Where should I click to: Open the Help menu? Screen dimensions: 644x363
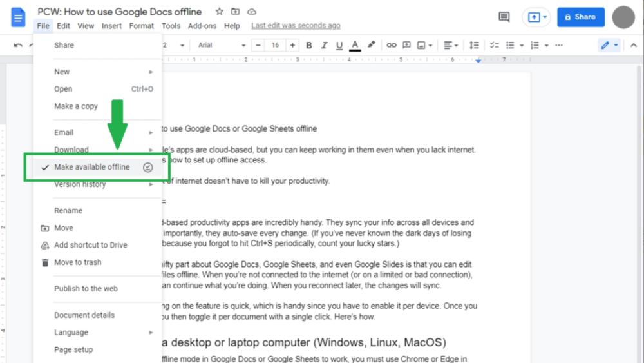click(x=232, y=26)
